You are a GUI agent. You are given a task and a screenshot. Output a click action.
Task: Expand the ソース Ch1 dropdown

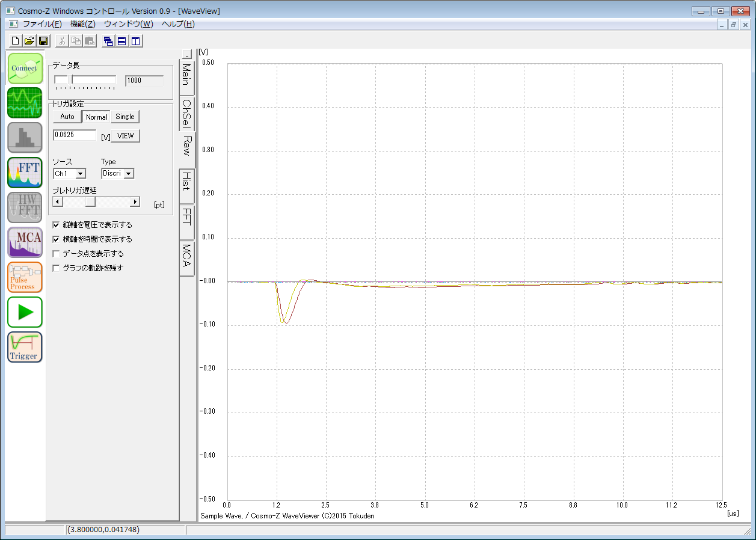[81, 174]
